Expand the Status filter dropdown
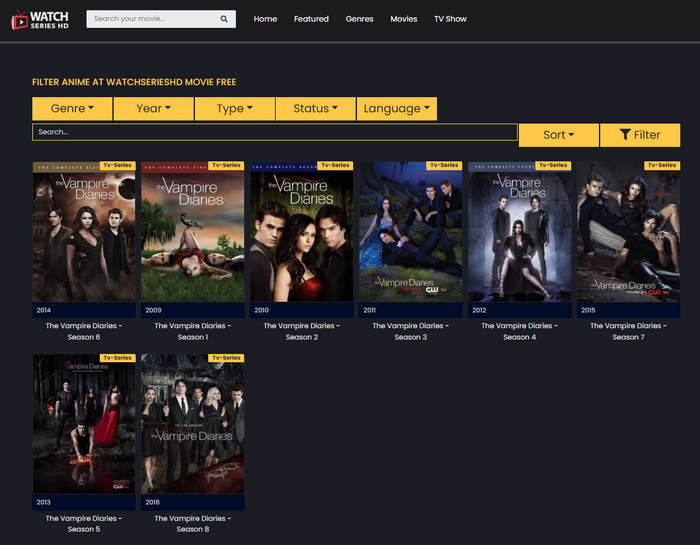Image resolution: width=700 pixels, height=545 pixels. click(x=316, y=108)
